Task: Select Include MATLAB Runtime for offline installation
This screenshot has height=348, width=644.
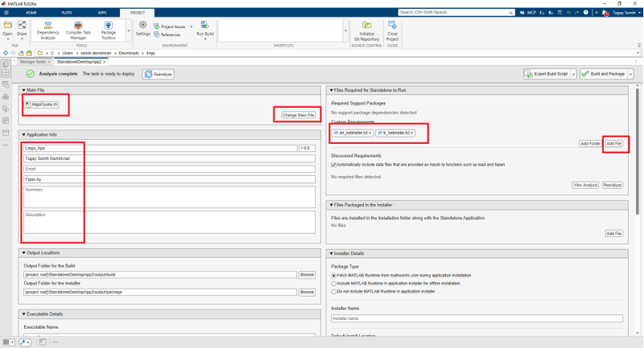Action: point(334,283)
